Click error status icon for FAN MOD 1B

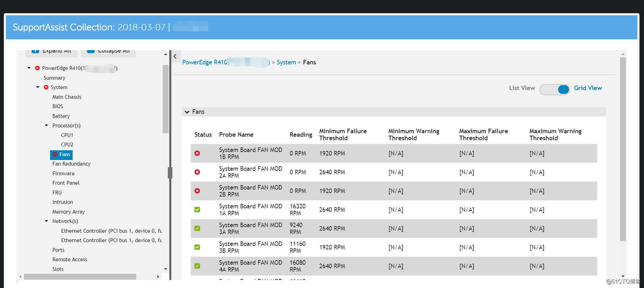(197, 153)
